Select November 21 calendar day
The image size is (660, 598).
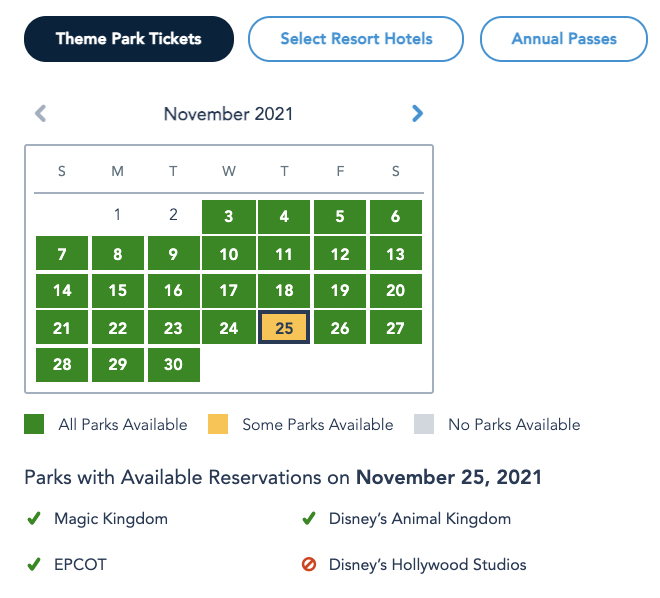point(62,327)
